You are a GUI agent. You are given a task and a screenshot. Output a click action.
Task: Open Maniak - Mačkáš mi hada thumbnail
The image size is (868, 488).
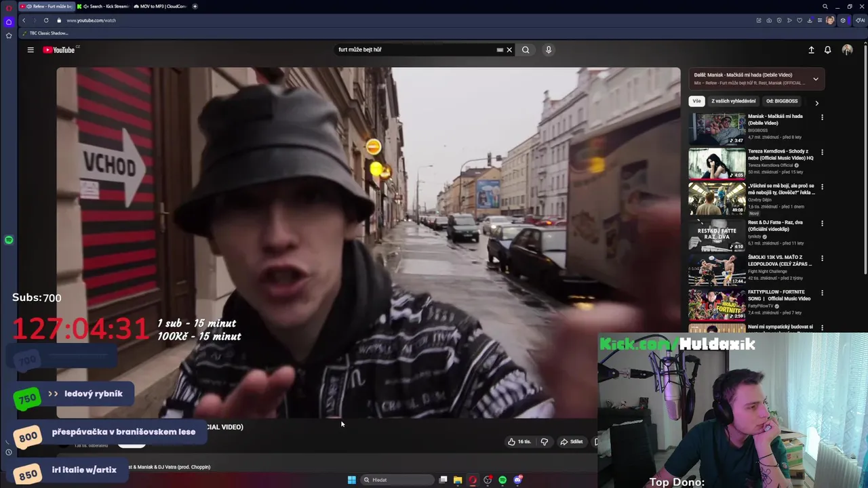[x=717, y=129]
